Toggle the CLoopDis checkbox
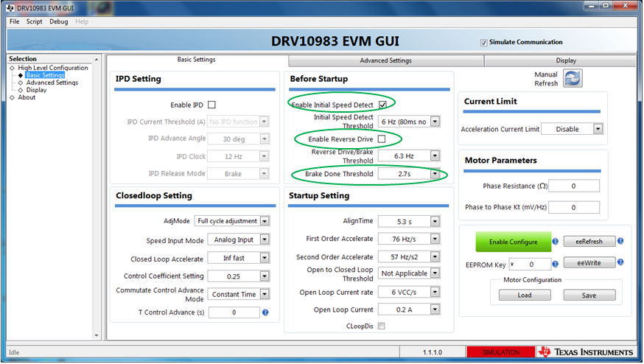 (381, 326)
